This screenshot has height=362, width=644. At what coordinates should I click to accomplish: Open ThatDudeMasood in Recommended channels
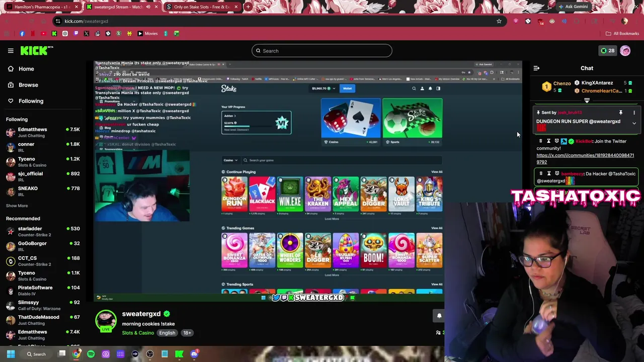coord(43,320)
